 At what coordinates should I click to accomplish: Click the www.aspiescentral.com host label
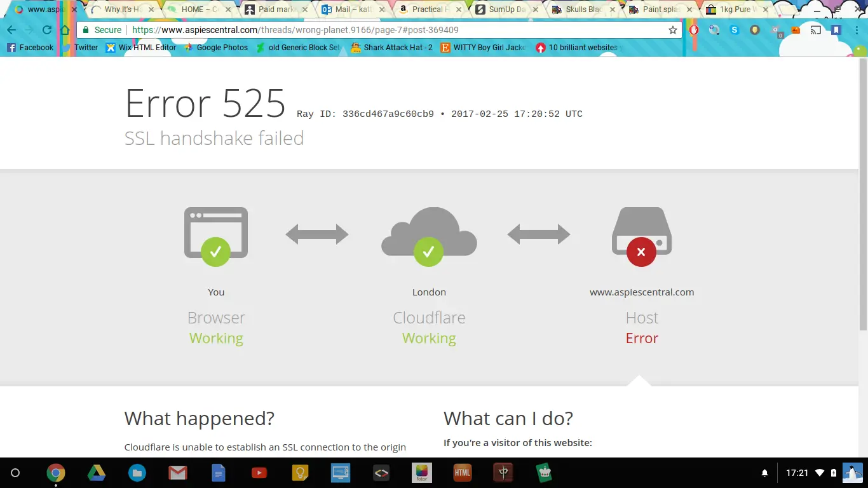tap(642, 292)
